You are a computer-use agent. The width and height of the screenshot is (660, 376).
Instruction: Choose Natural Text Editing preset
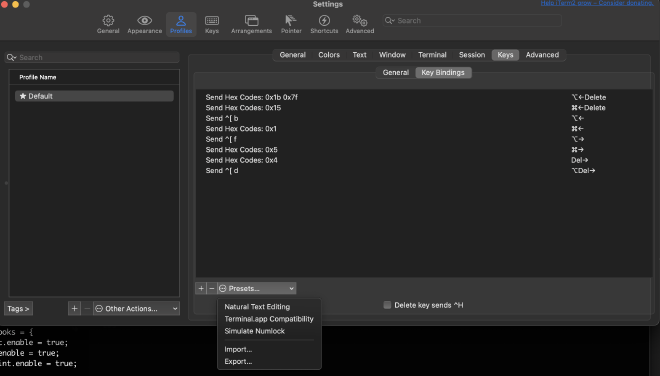257,307
